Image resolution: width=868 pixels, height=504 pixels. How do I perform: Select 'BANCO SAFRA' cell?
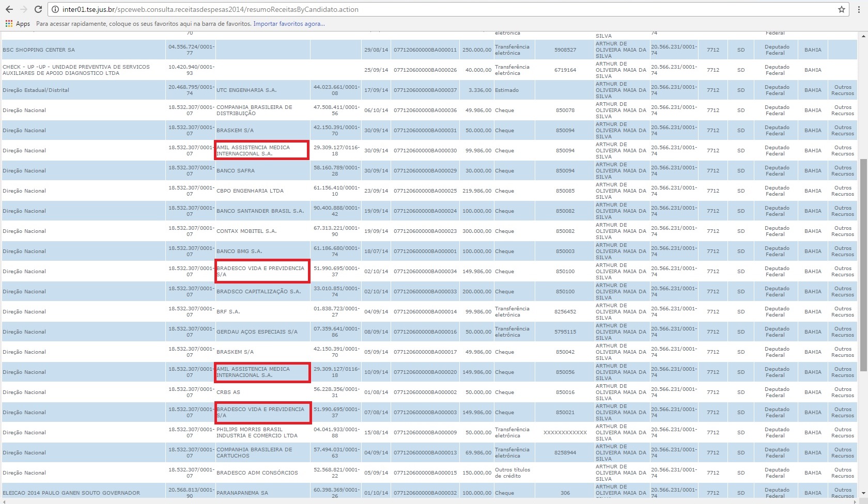[262, 171]
